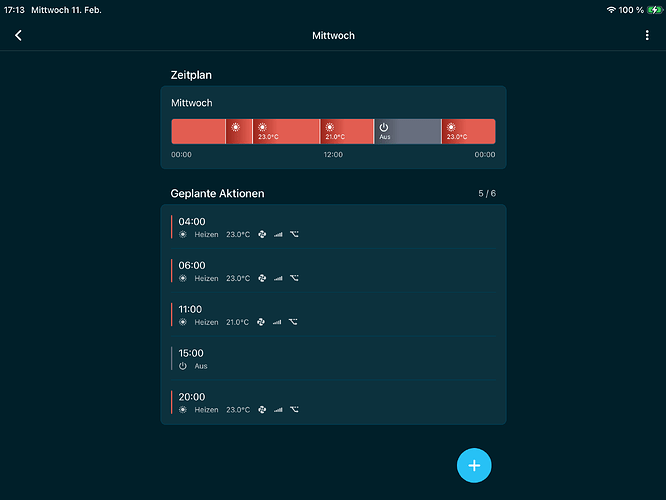Click the fan icon in 06:00 action row
The height and width of the screenshot is (500, 666).
(262, 278)
